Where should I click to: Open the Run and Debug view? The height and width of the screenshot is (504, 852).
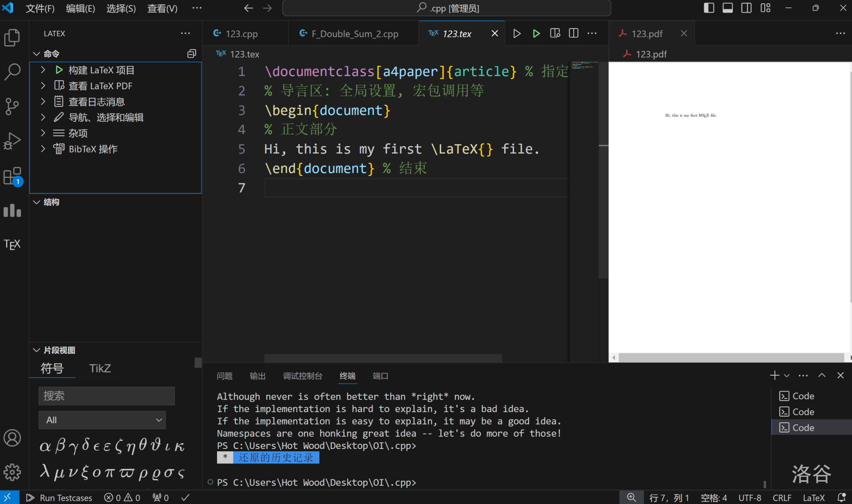coord(12,141)
